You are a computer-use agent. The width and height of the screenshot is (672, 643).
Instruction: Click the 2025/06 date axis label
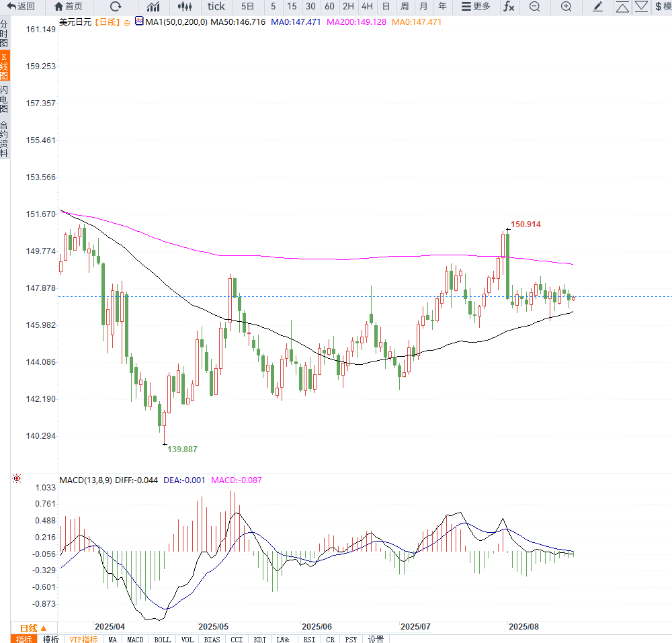pos(317,626)
